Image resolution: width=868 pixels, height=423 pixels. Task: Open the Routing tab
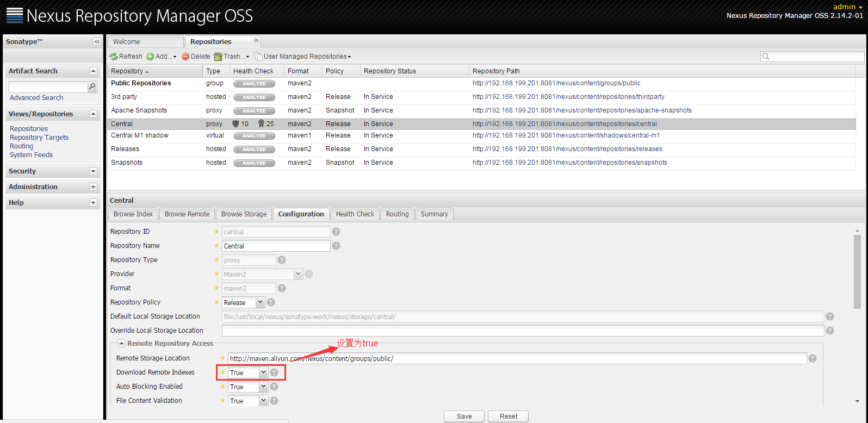tap(398, 214)
